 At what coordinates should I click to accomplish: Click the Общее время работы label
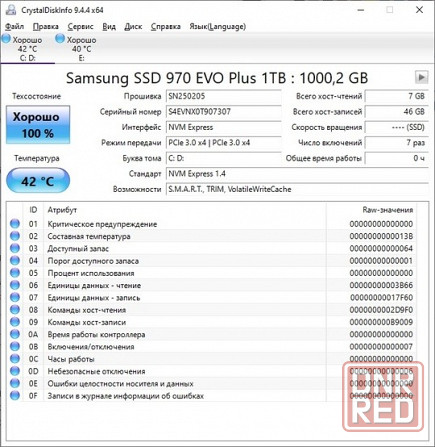[x=324, y=158]
